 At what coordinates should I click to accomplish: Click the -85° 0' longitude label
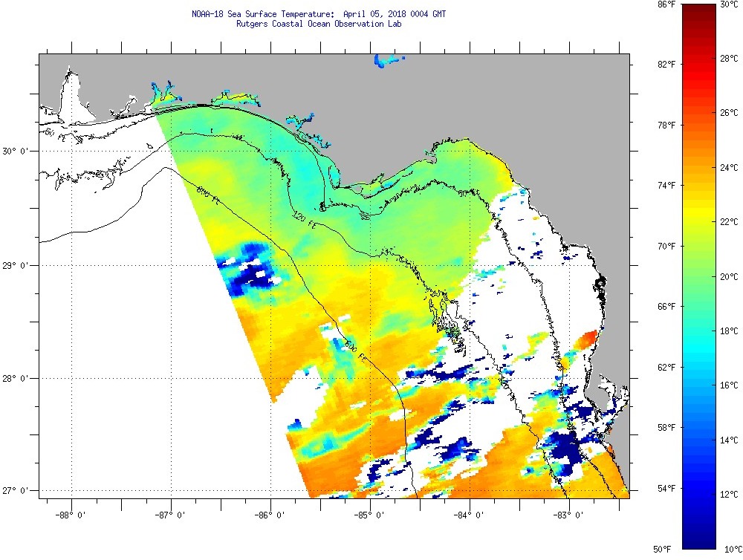(370, 513)
